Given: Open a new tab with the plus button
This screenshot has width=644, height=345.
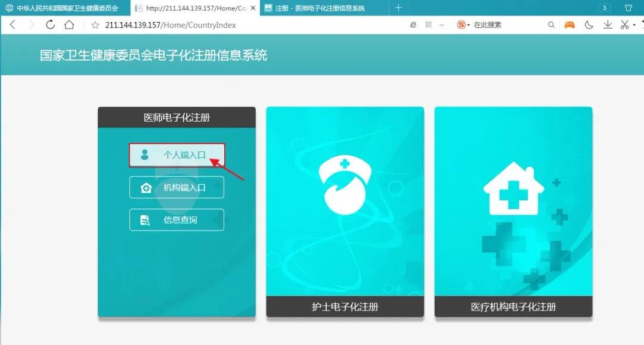Looking at the screenshot, I should click(398, 8).
